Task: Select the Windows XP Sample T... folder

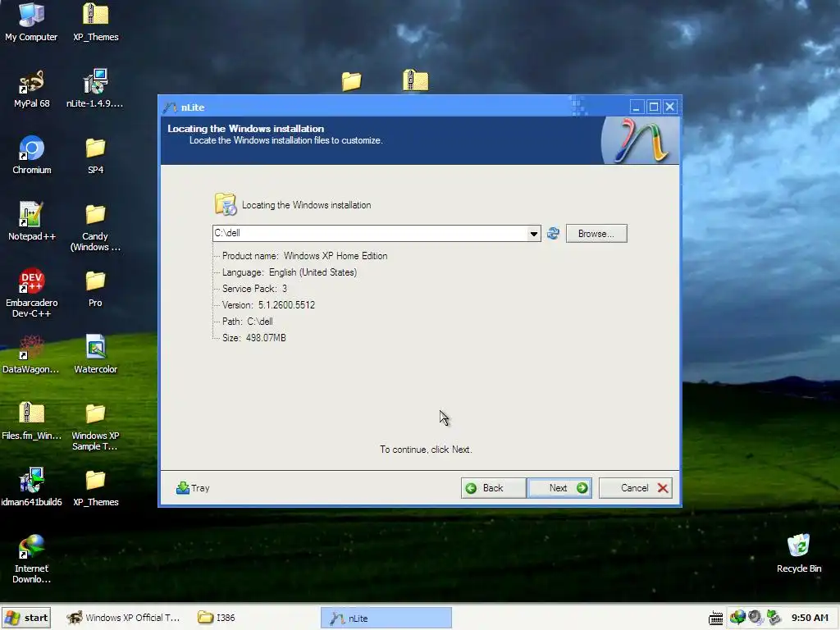Action: (x=95, y=427)
